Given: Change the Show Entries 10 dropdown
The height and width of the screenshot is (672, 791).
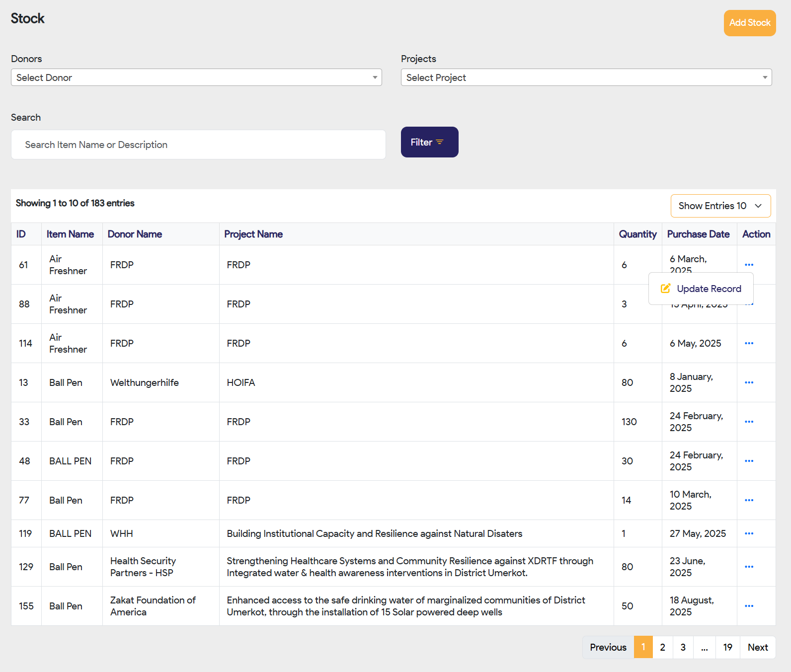Looking at the screenshot, I should coord(720,206).
